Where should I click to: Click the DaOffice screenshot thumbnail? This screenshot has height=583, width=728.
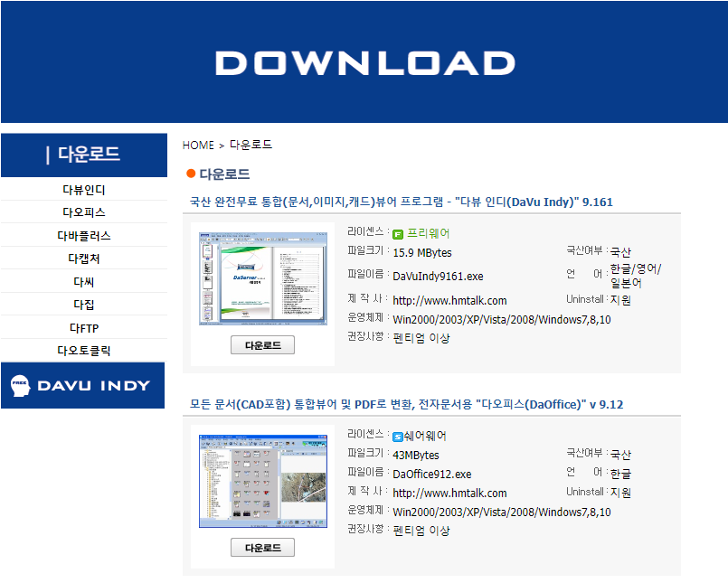263,481
